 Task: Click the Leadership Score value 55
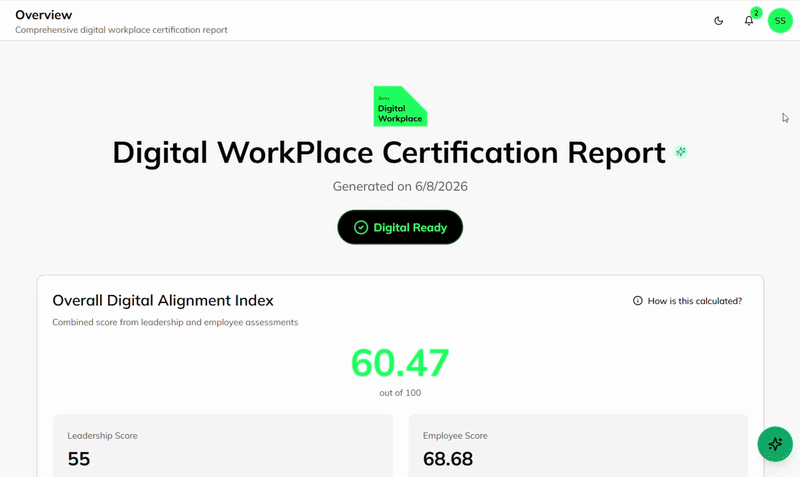[79, 459]
